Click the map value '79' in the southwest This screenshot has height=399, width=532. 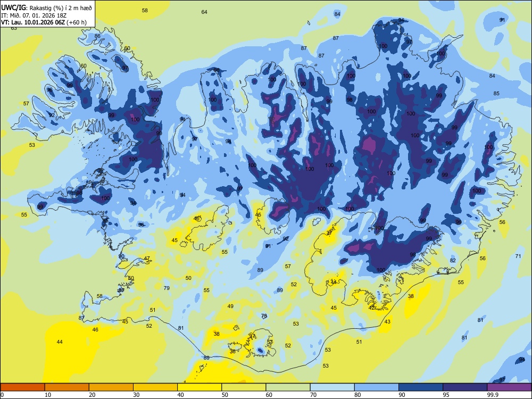[167, 288]
